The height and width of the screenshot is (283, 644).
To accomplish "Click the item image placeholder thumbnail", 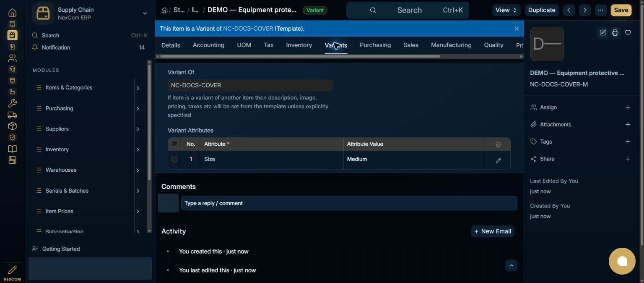I will pyautogui.click(x=547, y=44).
